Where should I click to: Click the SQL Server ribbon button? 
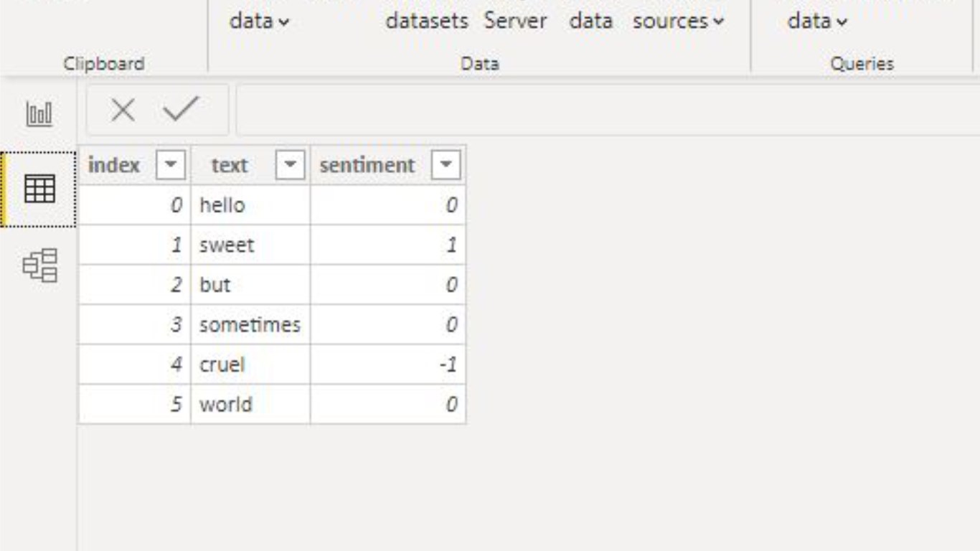point(515,22)
